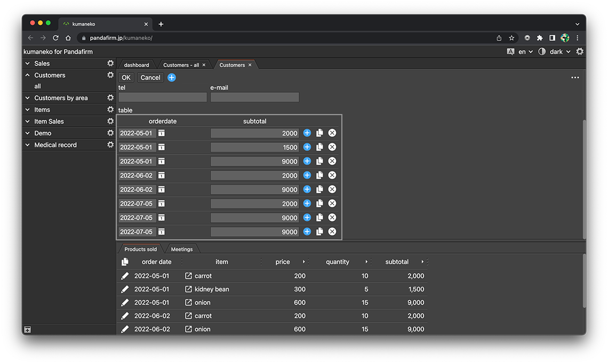Image resolution: width=608 pixels, height=364 pixels.
Task: Open the language dropdown showing en
Action: (525, 52)
